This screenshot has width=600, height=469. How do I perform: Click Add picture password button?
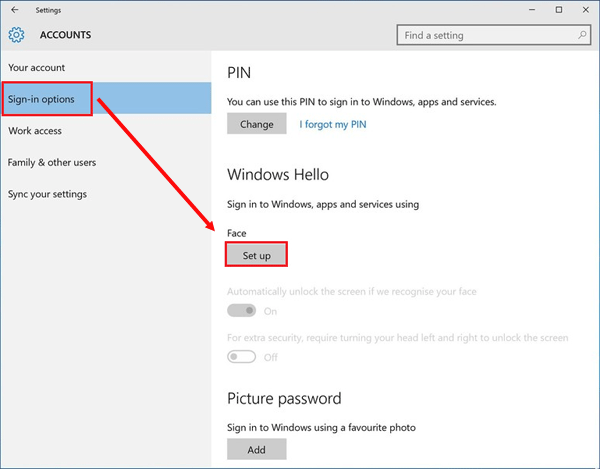tap(256, 449)
